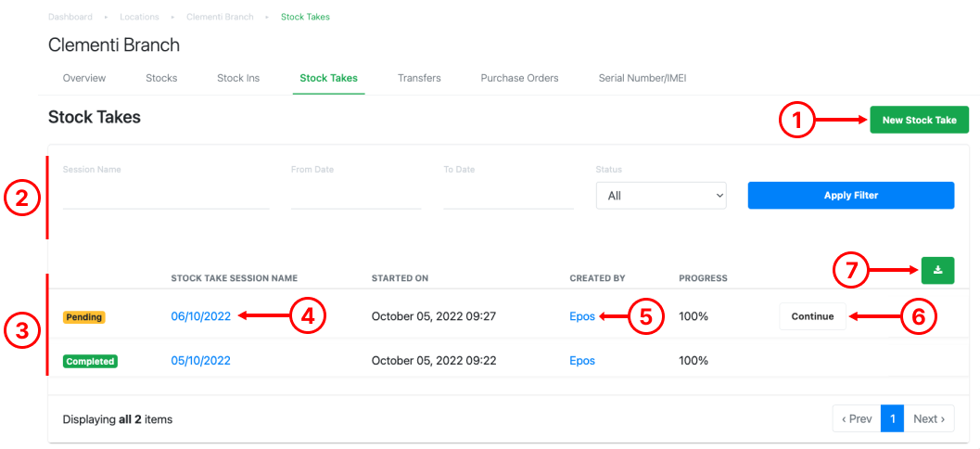Click the To Date field
Screen dimensions: 980x449
[x=509, y=196]
